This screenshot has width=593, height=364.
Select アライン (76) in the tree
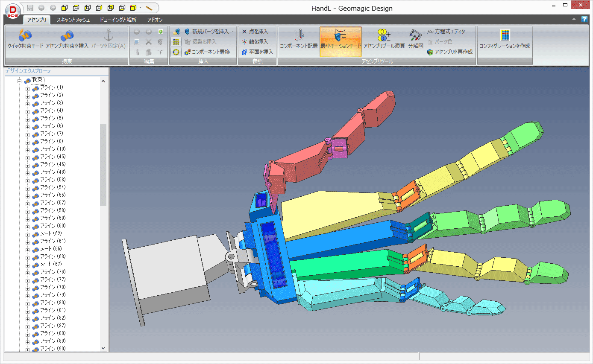[53, 272]
